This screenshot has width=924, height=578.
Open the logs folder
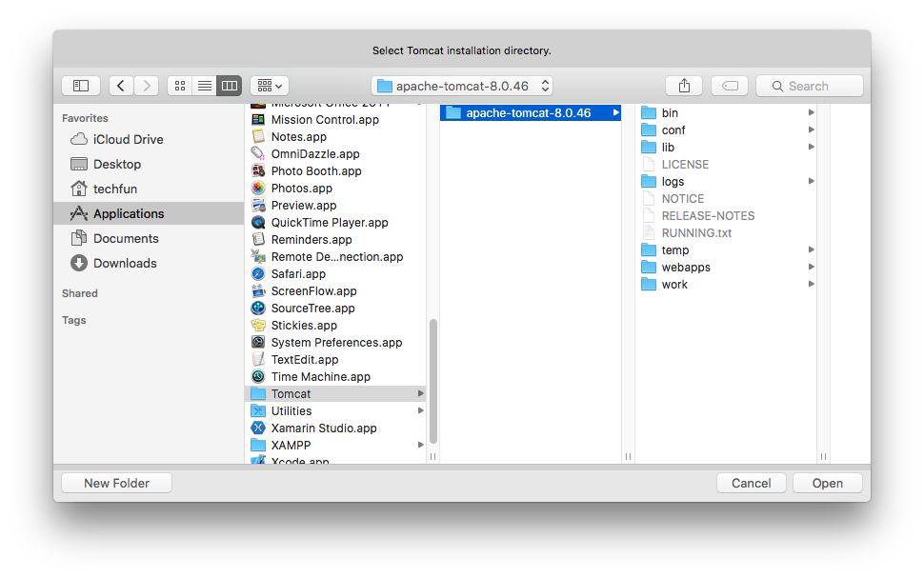(727, 182)
